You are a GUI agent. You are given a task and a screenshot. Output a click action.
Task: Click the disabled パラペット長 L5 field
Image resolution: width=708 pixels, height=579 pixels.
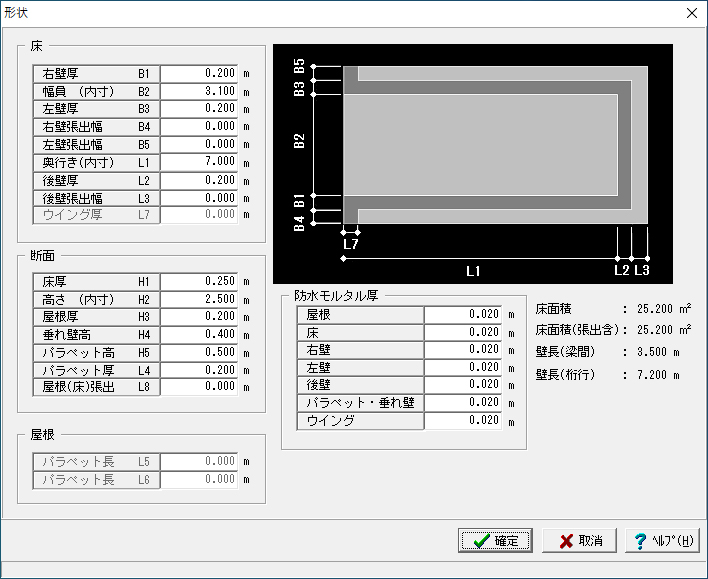[x=199, y=462]
